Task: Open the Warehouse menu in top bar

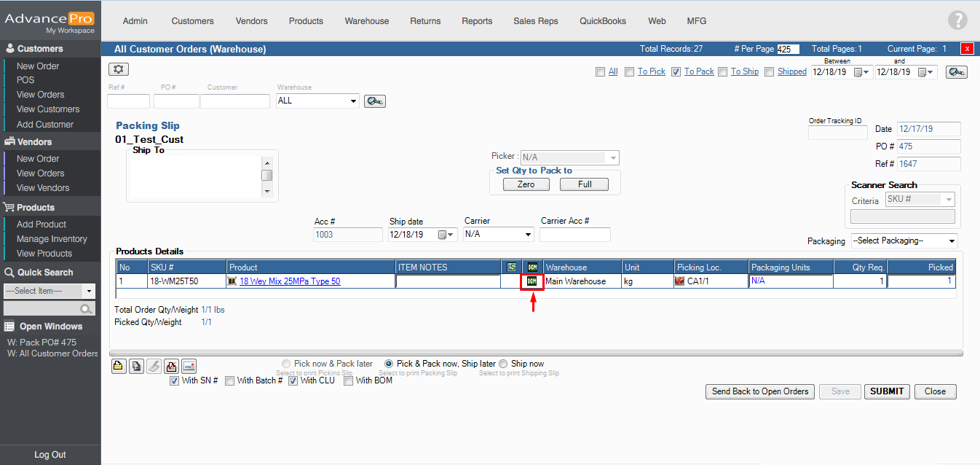Action: click(x=366, y=21)
